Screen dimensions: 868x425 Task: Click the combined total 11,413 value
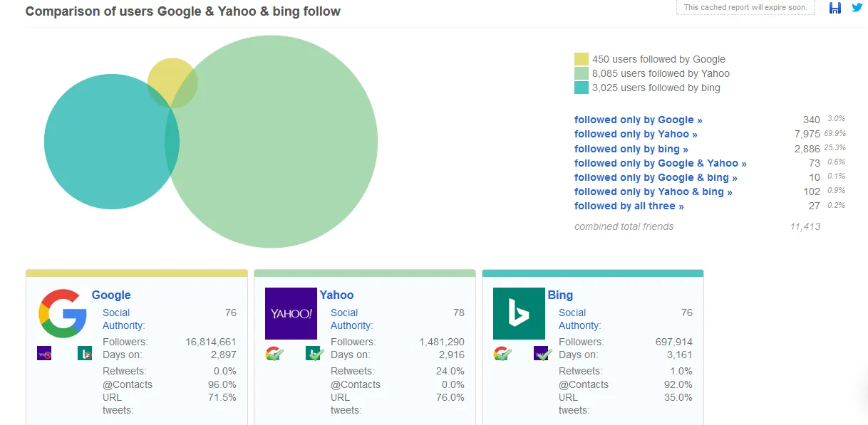(x=804, y=226)
